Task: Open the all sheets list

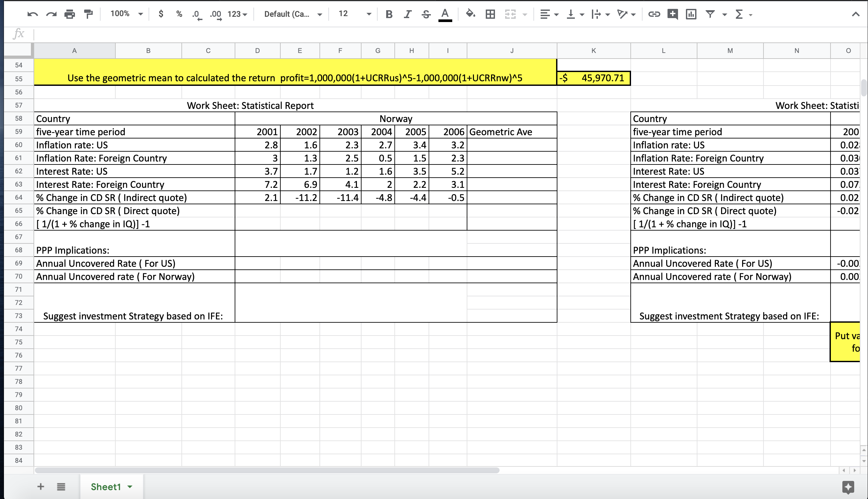Action: tap(61, 487)
